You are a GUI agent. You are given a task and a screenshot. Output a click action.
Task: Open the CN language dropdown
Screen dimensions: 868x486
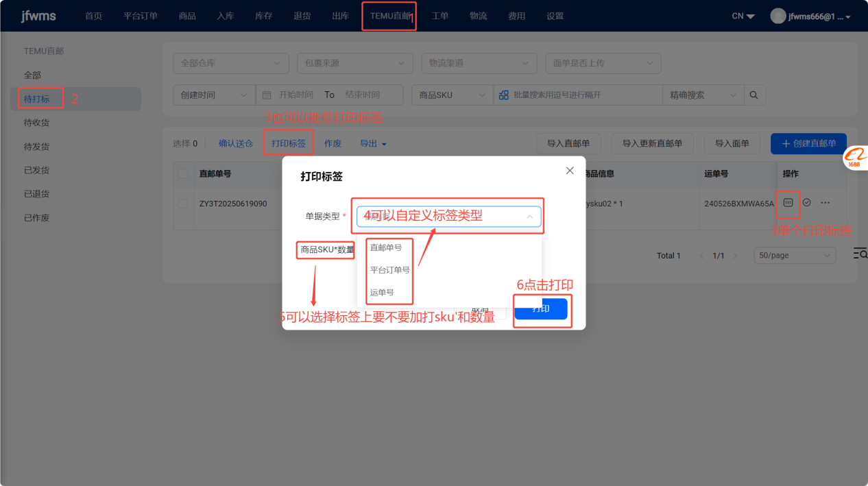click(x=743, y=16)
